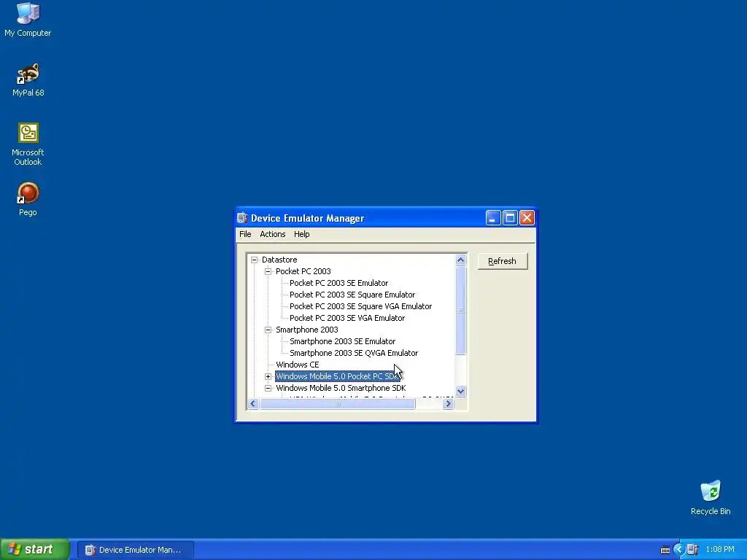Select Smartphone 2003 SE Emulator
The image size is (747, 560).
point(342,341)
